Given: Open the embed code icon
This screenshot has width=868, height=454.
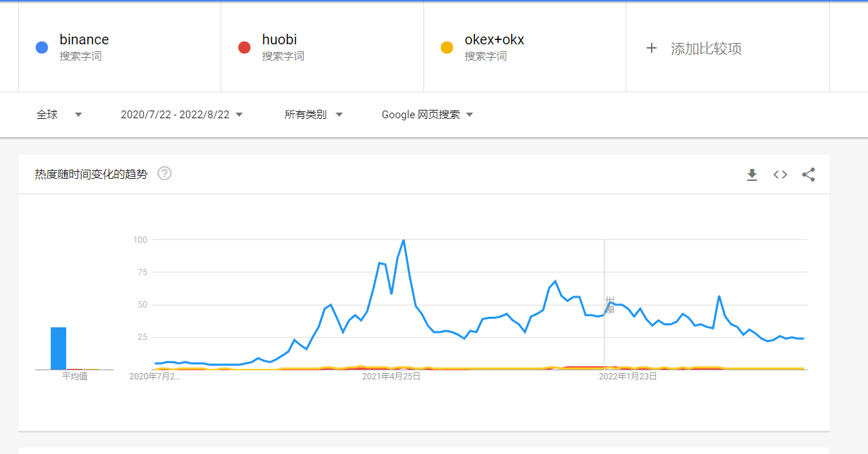Looking at the screenshot, I should [x=780, y=175].
